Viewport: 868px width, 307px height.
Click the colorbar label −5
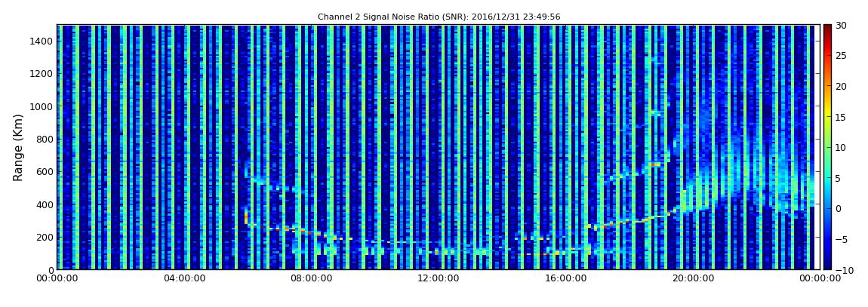841,240
